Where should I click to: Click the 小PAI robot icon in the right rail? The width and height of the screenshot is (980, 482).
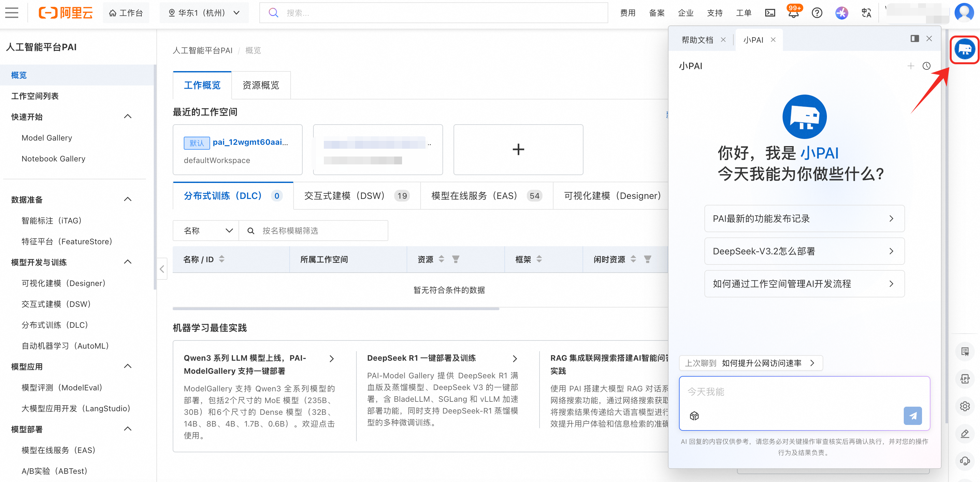[964, 49]
